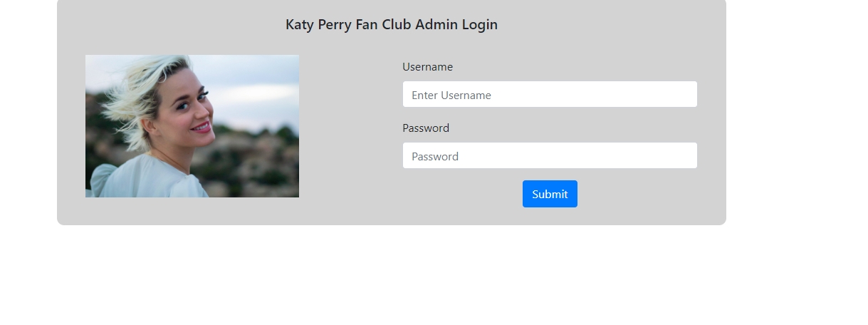The height and width of the screenshot is (325, 868).
Task: Click the label above the username field
Action: point(427,67)
